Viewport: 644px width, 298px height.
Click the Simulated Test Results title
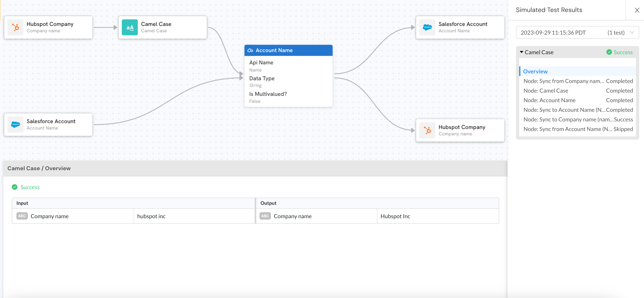tap(549, 10)
